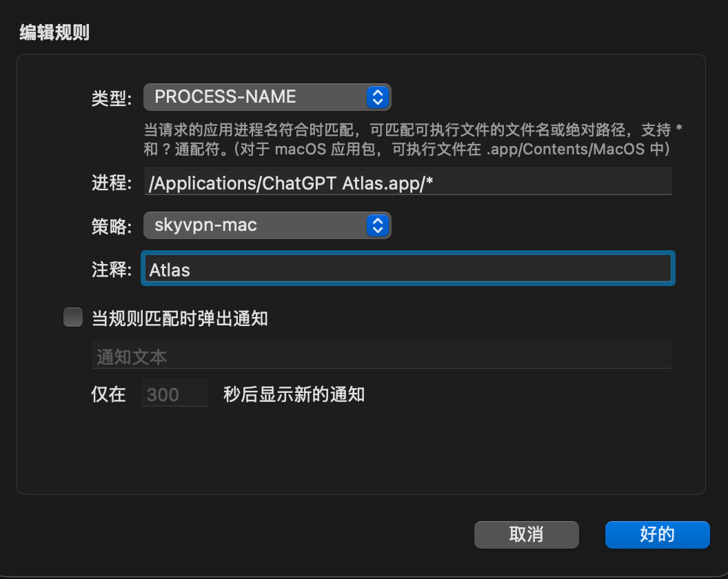Click the 策略 label
Image resolution: width=728 pixels, height=579 pixels.
point(111,225)
